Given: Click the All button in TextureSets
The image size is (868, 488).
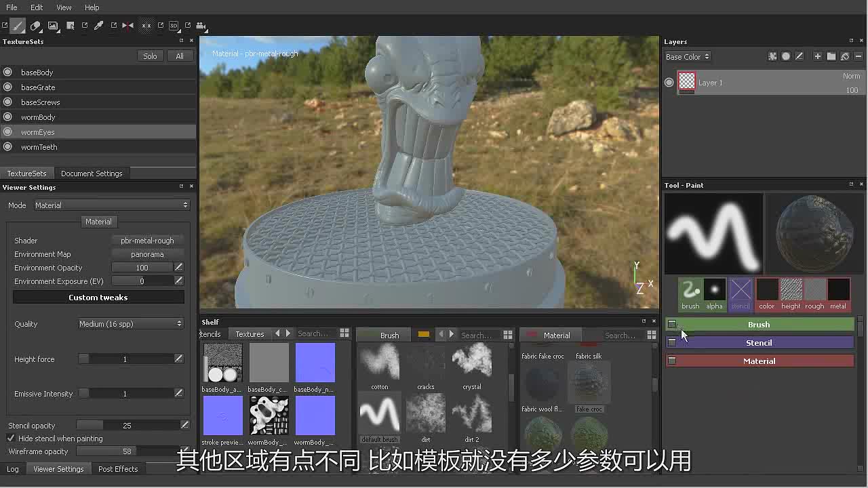Looking at the screenshot, I should (x=180, y=56).
